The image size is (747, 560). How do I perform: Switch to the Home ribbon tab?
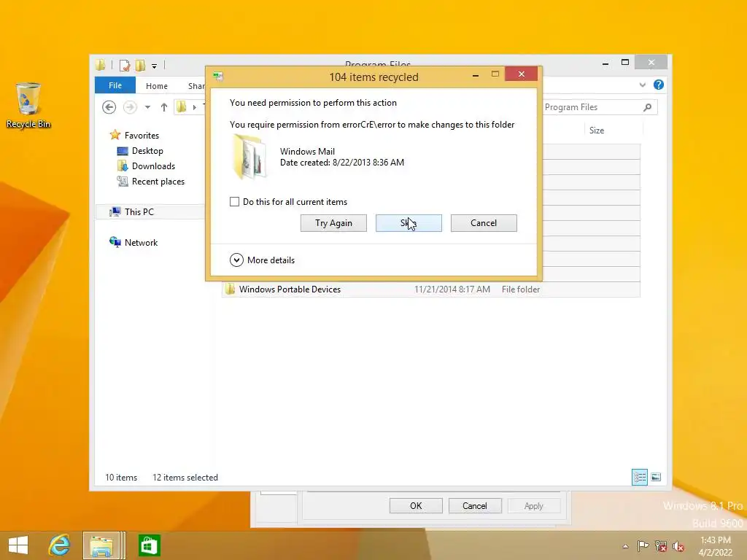(x=156, y=86)
